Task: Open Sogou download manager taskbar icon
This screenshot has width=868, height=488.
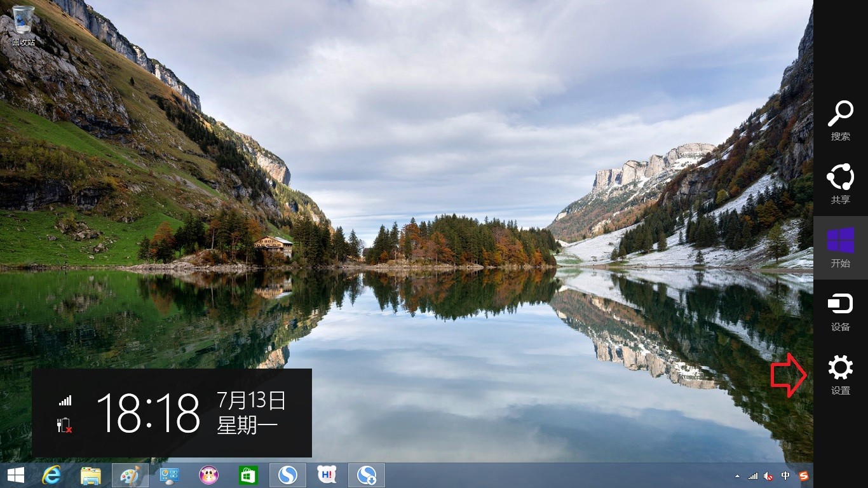Action: point(367,475)
